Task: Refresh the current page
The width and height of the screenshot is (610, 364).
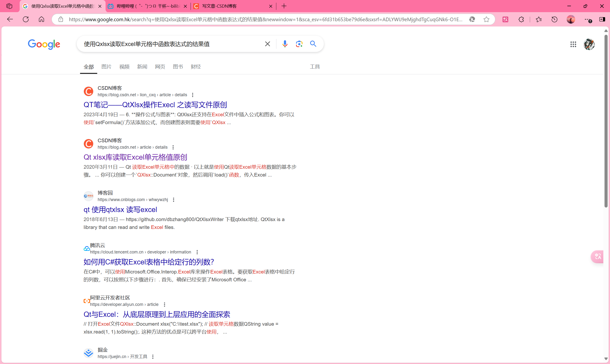Action: click(x=26, y=19)
